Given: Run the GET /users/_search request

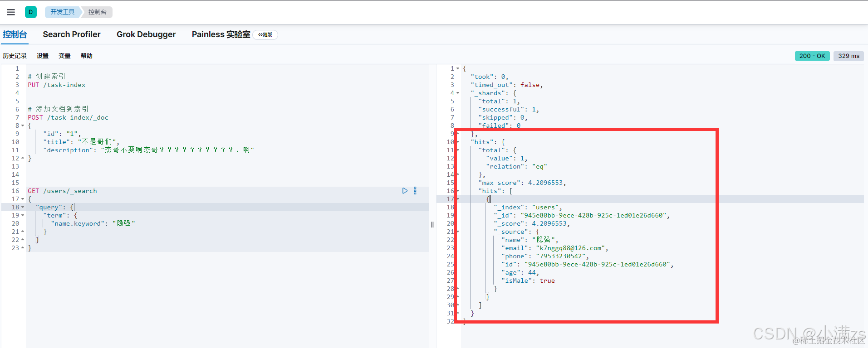Looking at the screenshot, I should click(x=405, y=191).
